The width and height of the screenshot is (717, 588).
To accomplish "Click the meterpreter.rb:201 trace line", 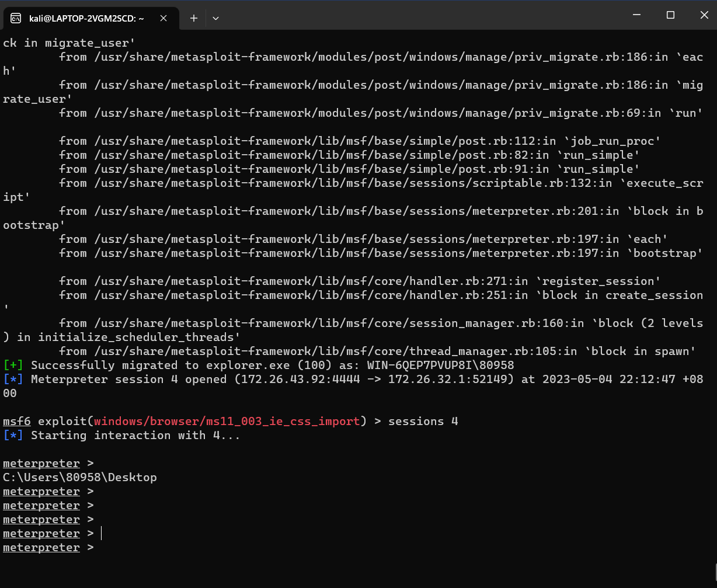I will click(353, 218).
